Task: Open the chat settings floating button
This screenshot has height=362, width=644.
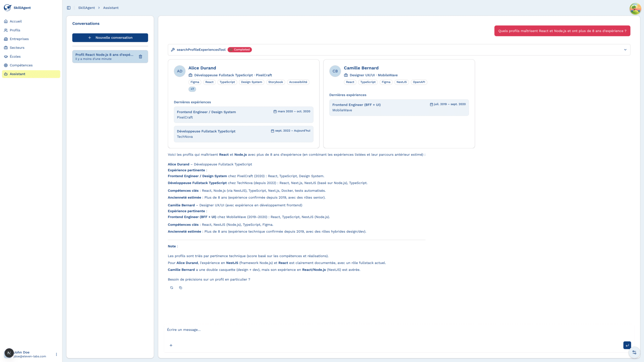Action: (x=635, y=353)
